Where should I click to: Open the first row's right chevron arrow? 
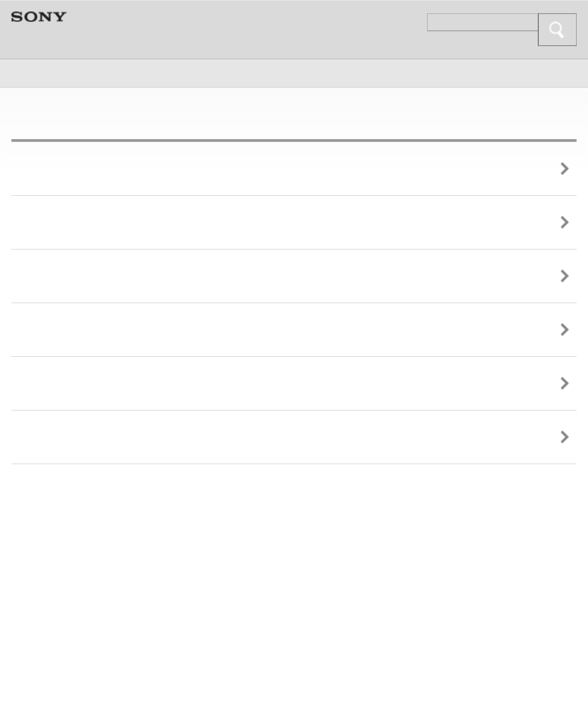(564, 169)
